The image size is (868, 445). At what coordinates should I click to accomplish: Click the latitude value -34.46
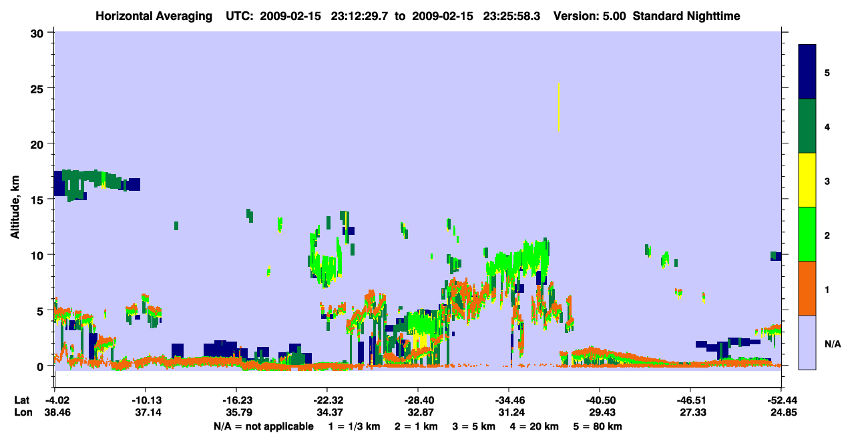508,400
